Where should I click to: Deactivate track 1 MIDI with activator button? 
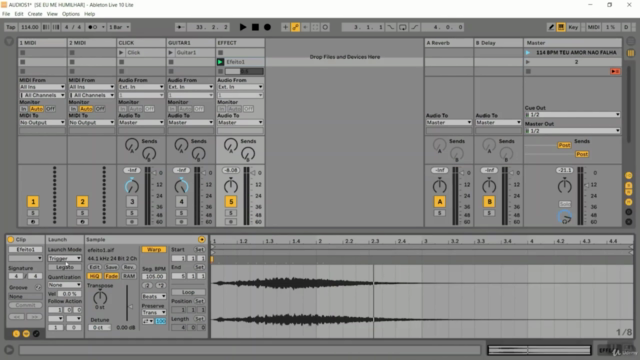click(x=33, y=202)
